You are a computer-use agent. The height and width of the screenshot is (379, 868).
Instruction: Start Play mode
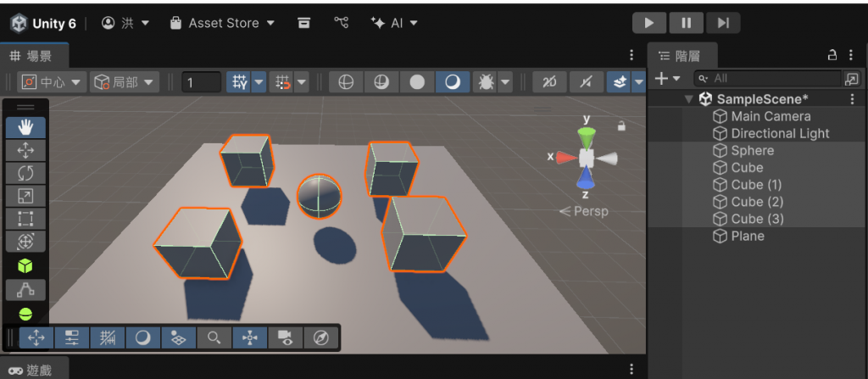point(649,23)
